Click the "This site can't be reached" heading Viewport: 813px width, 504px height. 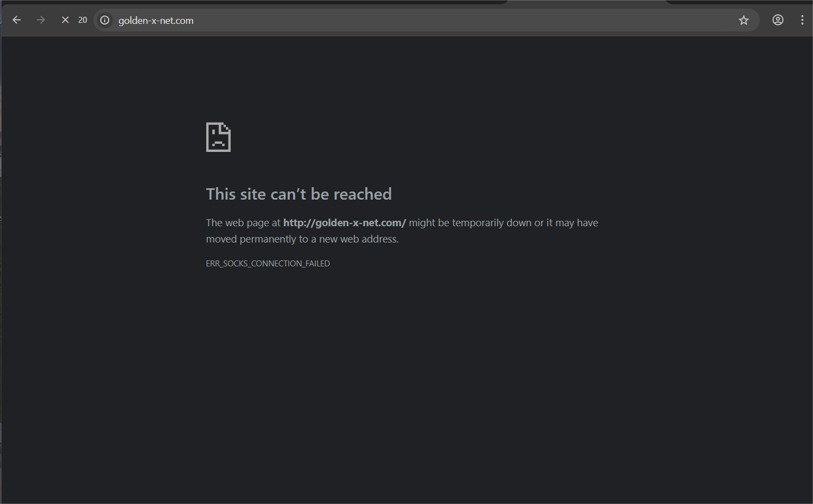[298, 194]
